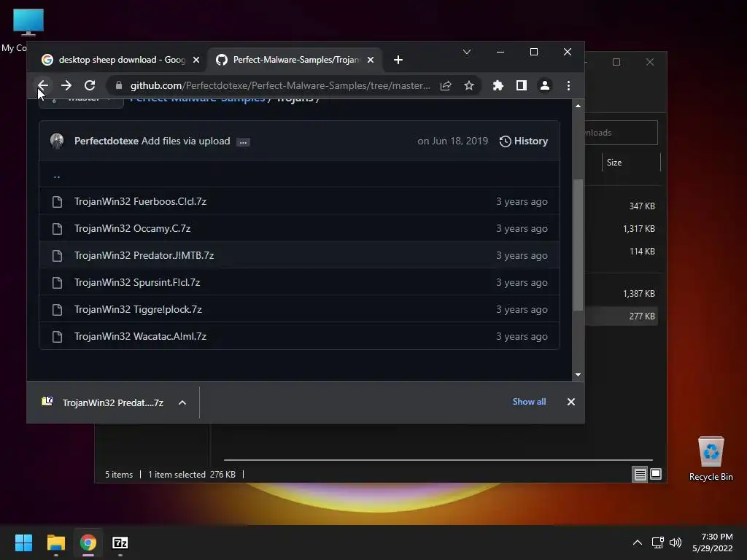Switch Explorer to large thumbnails view
Screen dimensions: 747x560
[x=656, y=474]
